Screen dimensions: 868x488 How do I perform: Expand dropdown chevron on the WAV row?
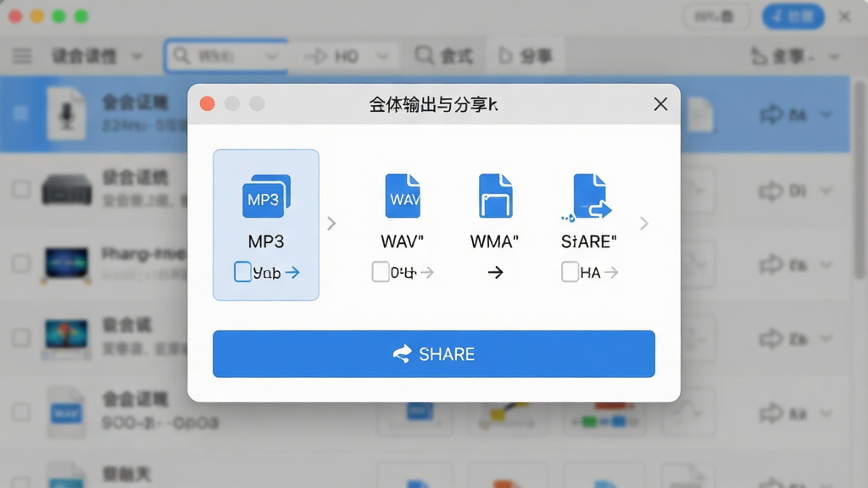pyautogui.click(x=826, y=413)
